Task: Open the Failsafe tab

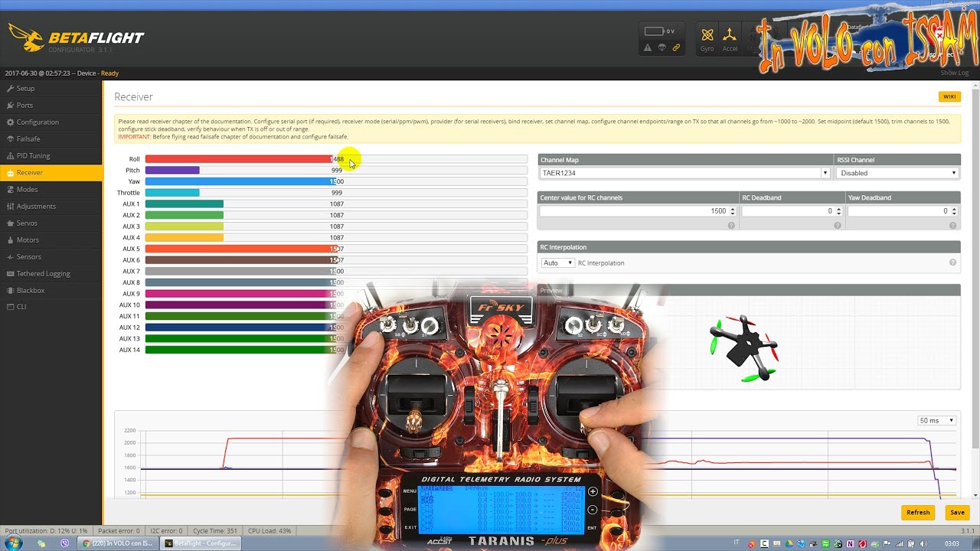Action: point(51,139)
